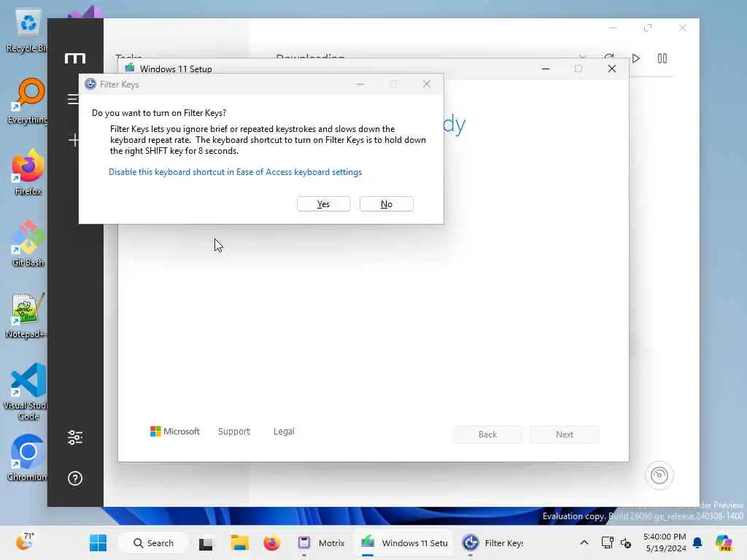The image size is (747, 560).
Task: Minimize the Motrix window
Action: tap(613, 28)
